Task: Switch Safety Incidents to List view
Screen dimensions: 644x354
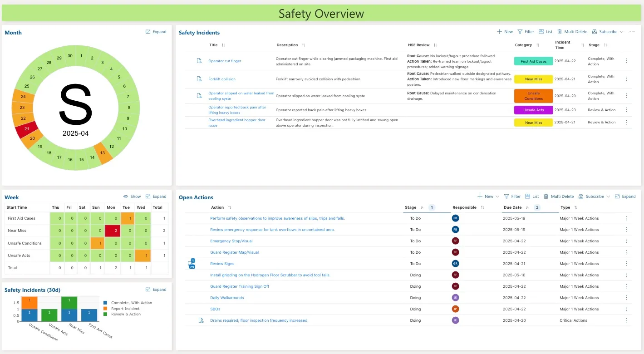Action: (546, 32)
